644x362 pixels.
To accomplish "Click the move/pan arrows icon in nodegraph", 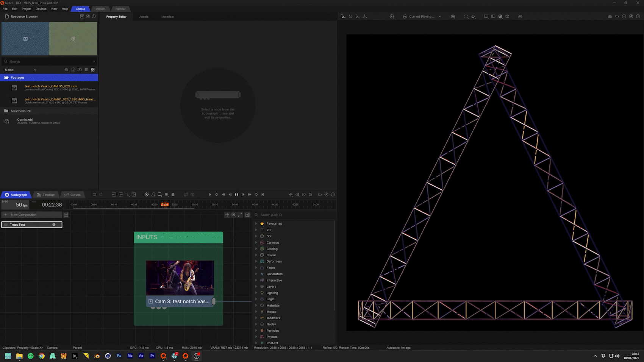I will point(227,215).
